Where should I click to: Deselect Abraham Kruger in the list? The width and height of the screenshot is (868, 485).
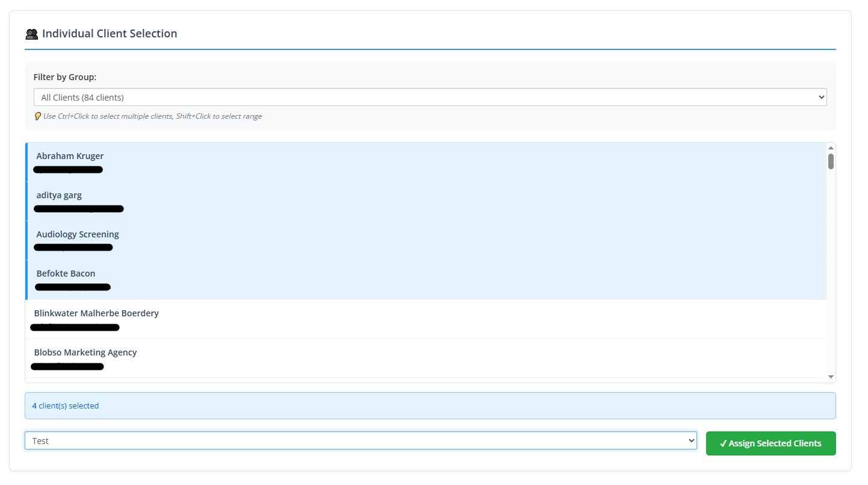click(70, 156)
